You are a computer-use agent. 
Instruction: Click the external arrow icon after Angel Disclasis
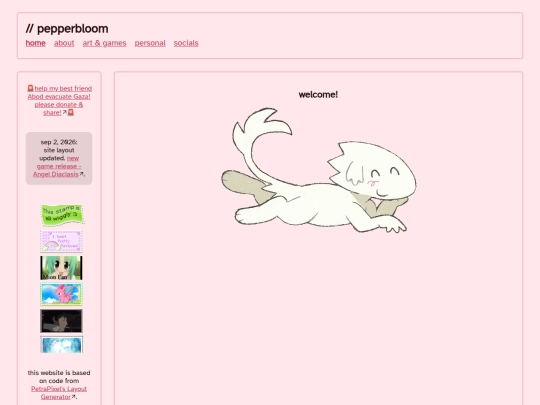click(x=81, y=174)
